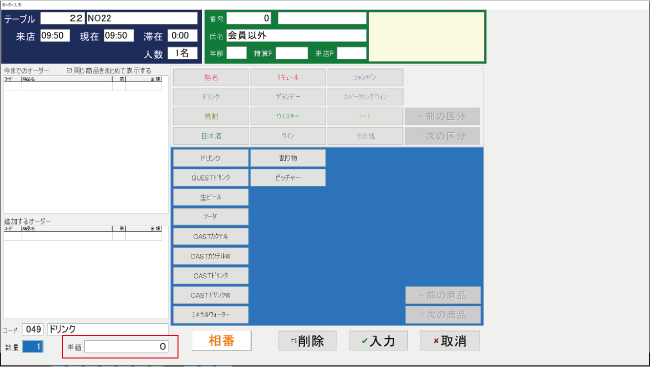Click the 人数 guest count field
This screenshot has width=650, height=367.
[182, 53]
